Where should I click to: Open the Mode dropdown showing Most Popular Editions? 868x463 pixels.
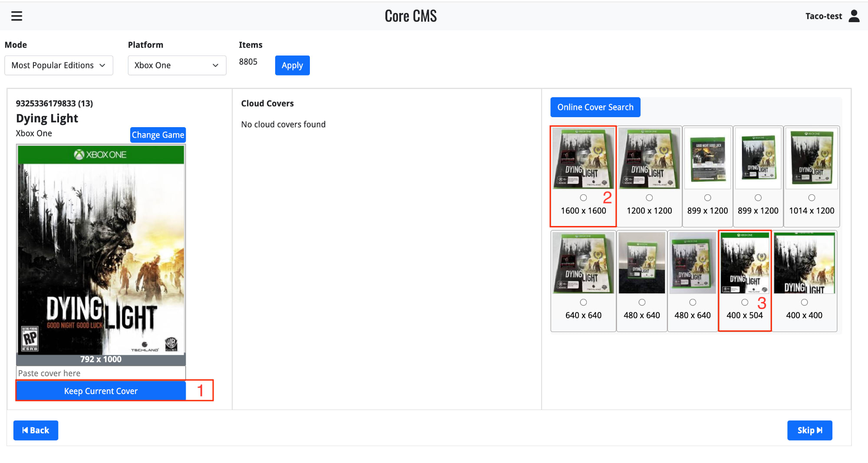coord(59,65)
